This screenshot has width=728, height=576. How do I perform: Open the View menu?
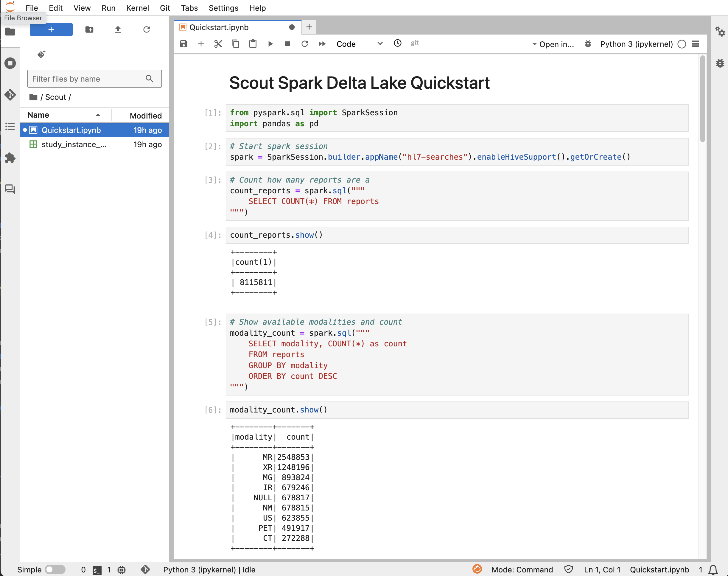point(82,8)
